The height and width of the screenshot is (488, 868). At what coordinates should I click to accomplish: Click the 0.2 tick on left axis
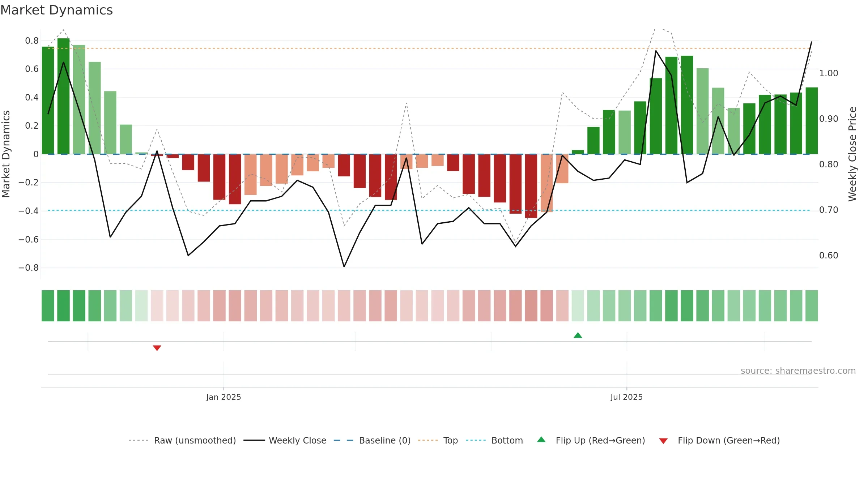tap(32, 125)
